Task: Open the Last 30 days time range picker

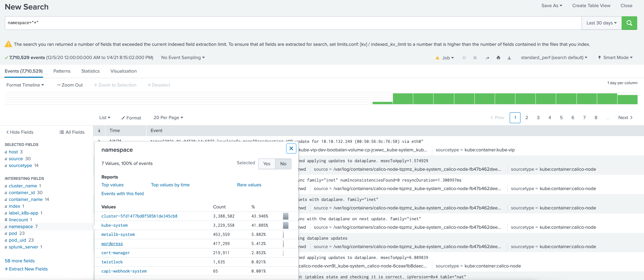Action: 601,23
